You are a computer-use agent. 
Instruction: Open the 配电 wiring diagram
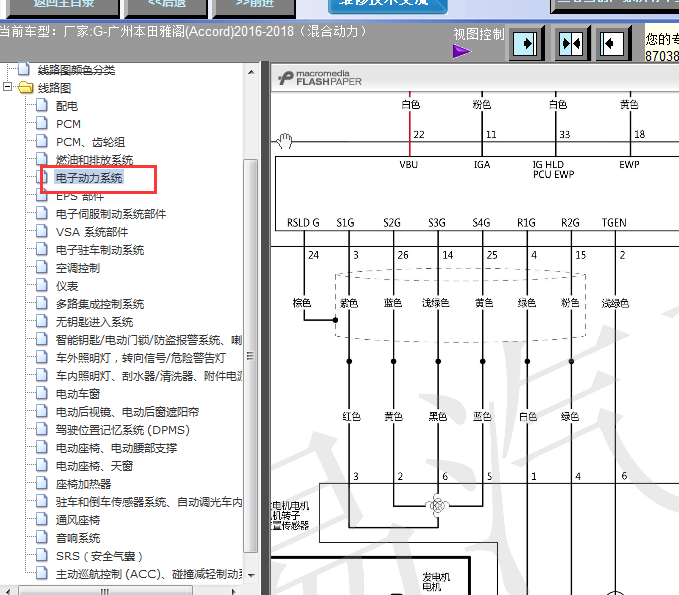tap(67, 106)
